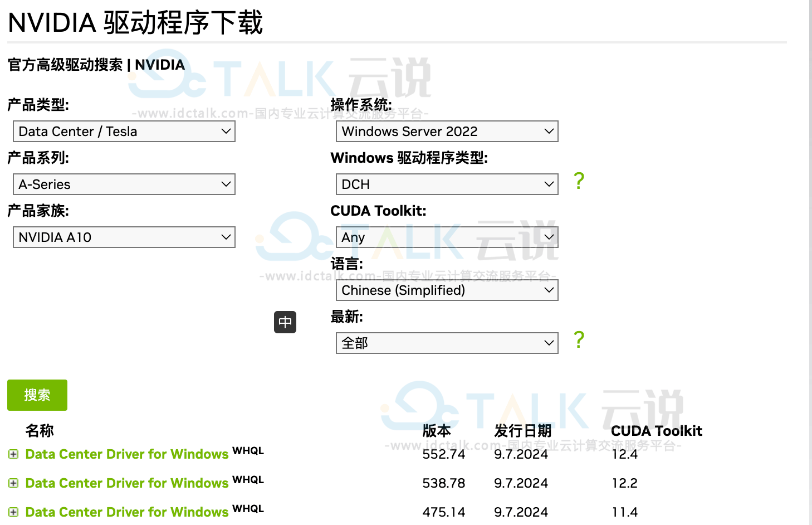The image size is (812, 525).
Task: Open the 产品系列 A-Series dropdown
Action: pyautogui.click(x=124, y=184)
